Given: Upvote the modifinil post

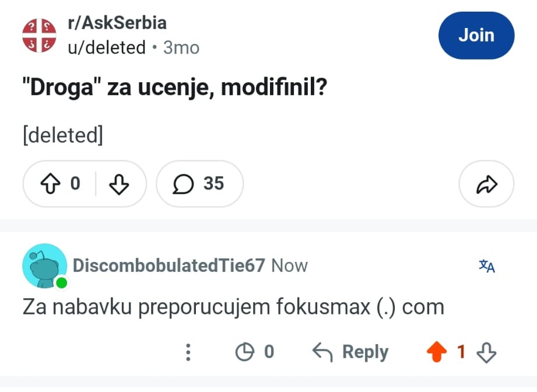Looking at the screenshot, I should tap(50, 184).
